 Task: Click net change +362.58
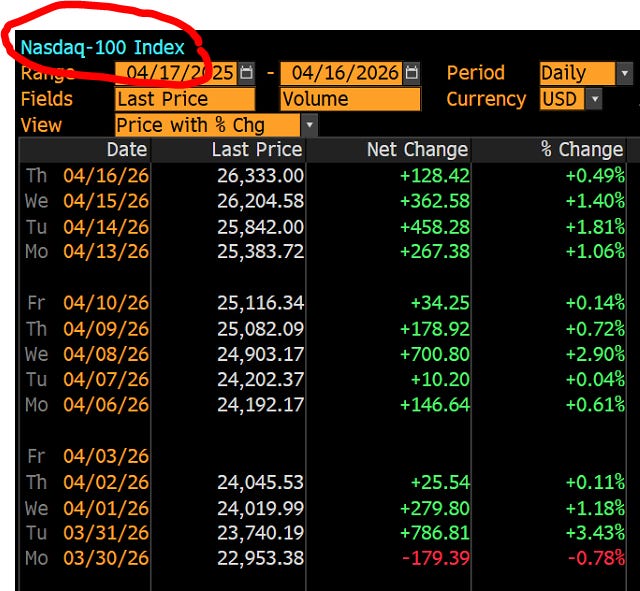pos(435,201)
